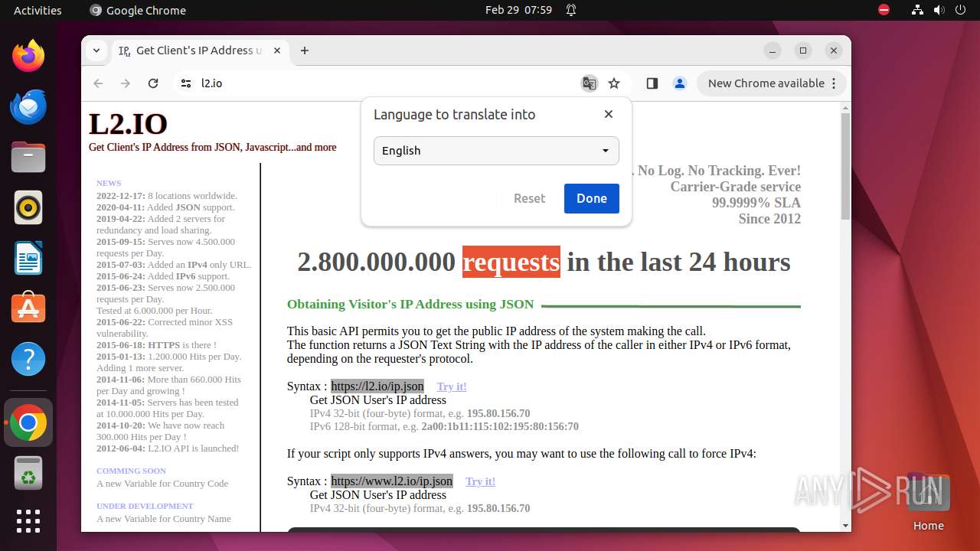Click the 2022-12-17 news entry
The height and width of the screenshot is (551, 980).
click(x=167, y=196)
